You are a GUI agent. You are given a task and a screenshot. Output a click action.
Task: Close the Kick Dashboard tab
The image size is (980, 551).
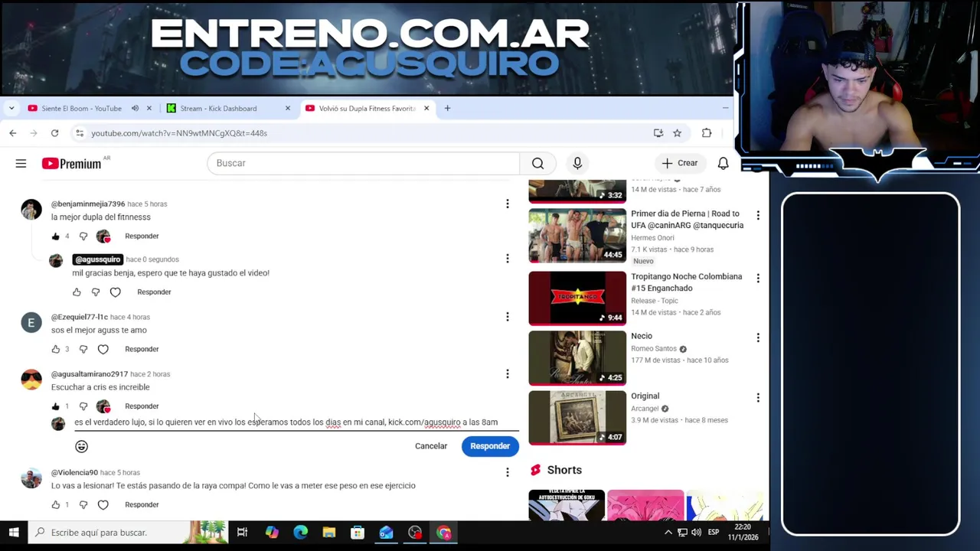click(x=288, y=109)
